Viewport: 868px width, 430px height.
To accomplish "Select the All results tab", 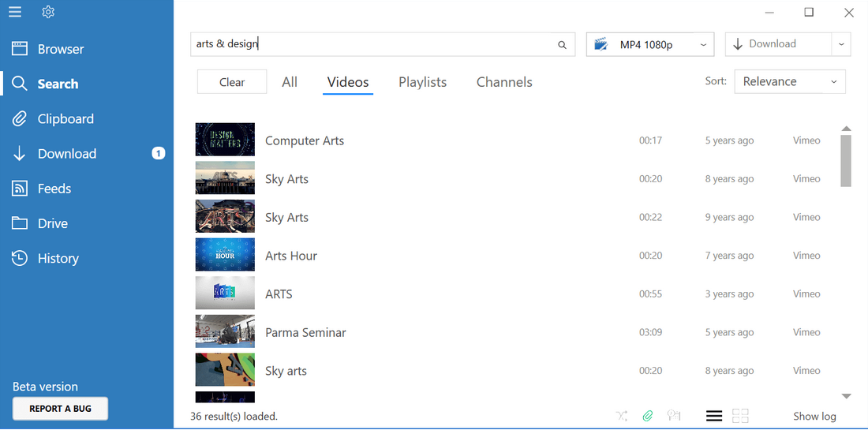I will tap(290, 82).
